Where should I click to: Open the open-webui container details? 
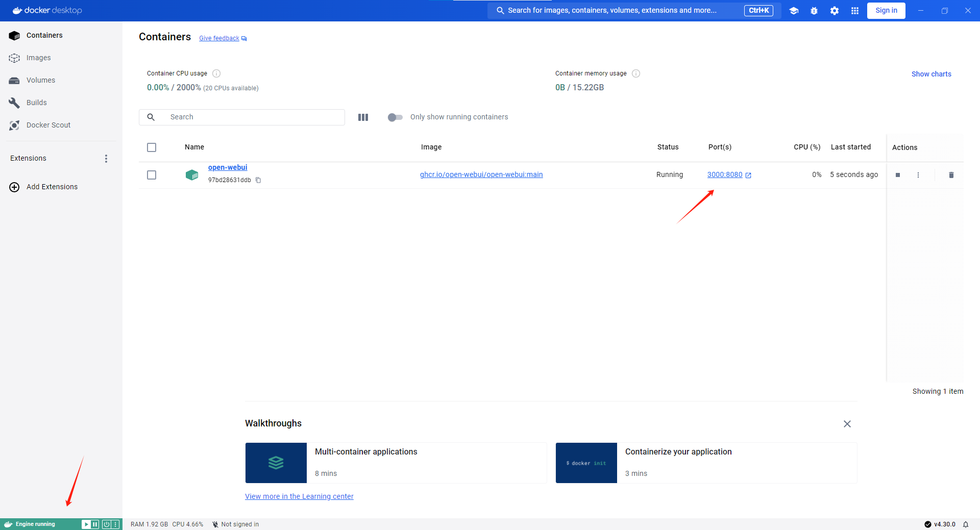click(x=228, y=167)
